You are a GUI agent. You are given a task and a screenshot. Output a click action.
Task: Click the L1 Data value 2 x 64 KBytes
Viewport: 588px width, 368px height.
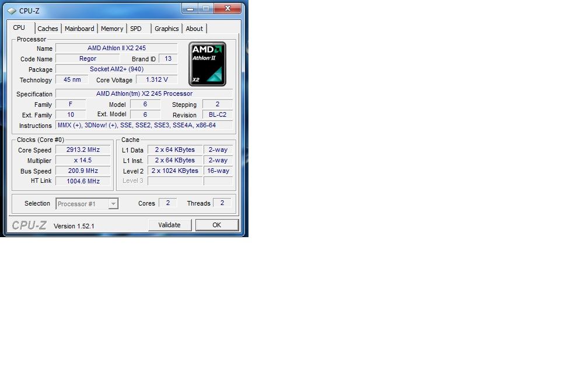coord(175,150)
